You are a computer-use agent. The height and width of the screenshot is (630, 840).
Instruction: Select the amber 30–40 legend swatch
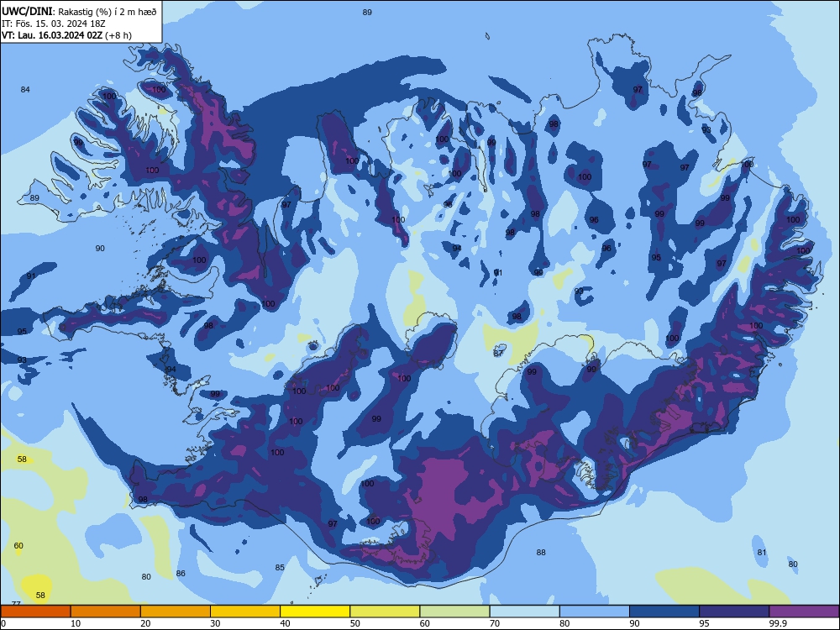point(245,612)
